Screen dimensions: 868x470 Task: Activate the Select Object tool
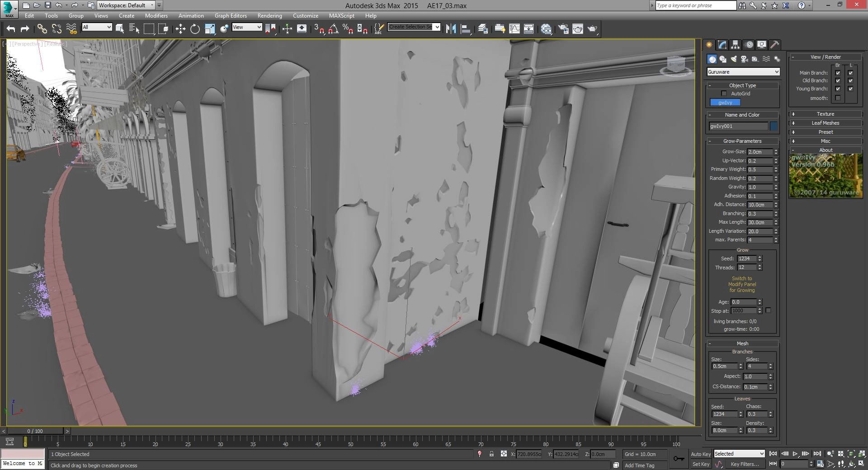point(120,29)
